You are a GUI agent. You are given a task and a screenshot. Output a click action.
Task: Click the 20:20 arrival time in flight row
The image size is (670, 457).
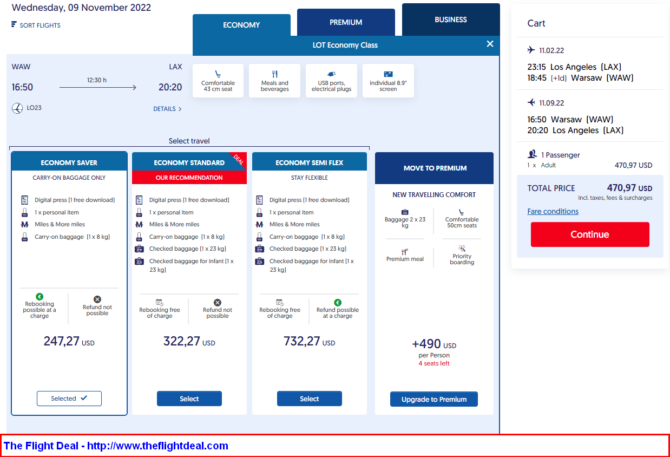pos(170,87)
